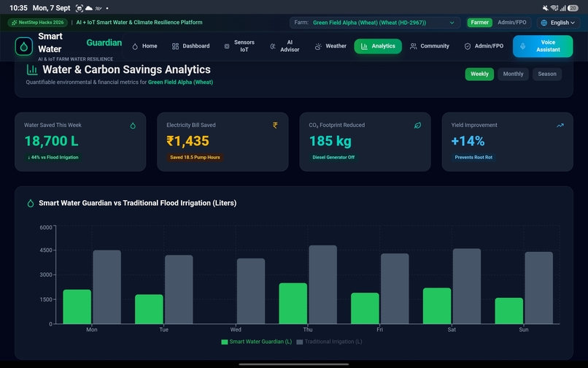The height and width of the screenshot is (368, 588).
Task: Click the globe icon beside English
Action: (543, 23)
